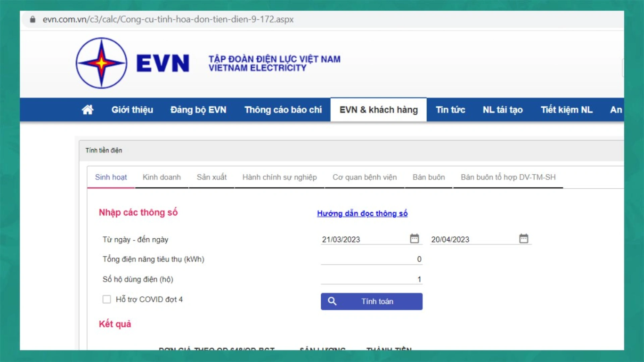Switch to Cơ quan bệnh viện tab
644x362 pixels.
click(x=365, y=177)
